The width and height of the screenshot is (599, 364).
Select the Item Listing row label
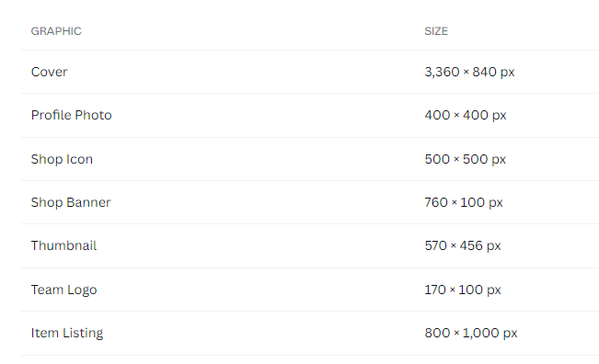pyautogui.click(x=67, y=333)
